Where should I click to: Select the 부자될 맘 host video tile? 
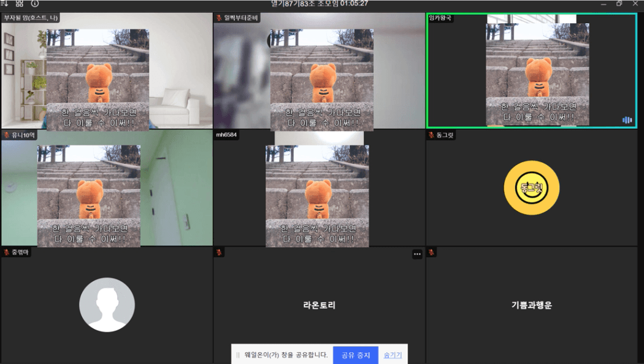[107, 71]
